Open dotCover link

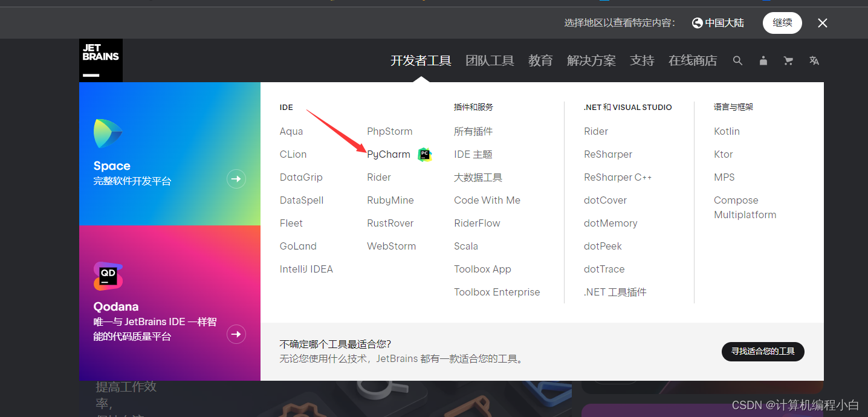[x=605, y=200]
